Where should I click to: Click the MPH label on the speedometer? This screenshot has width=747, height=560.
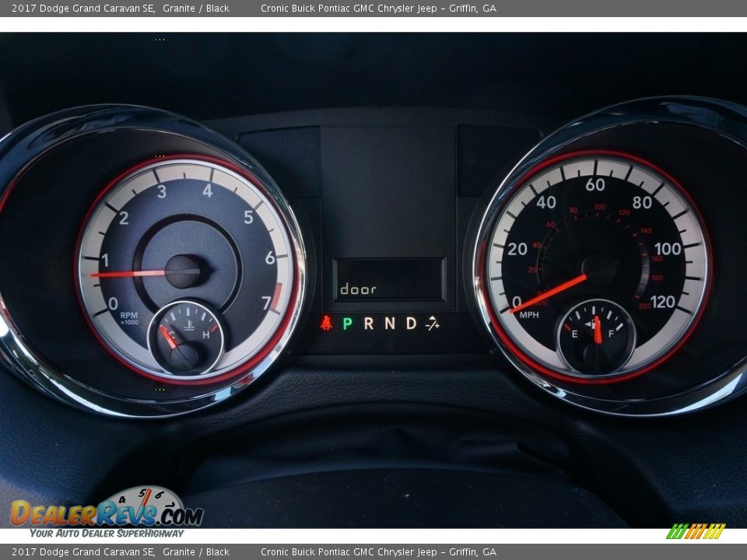(x=529, y=315)
